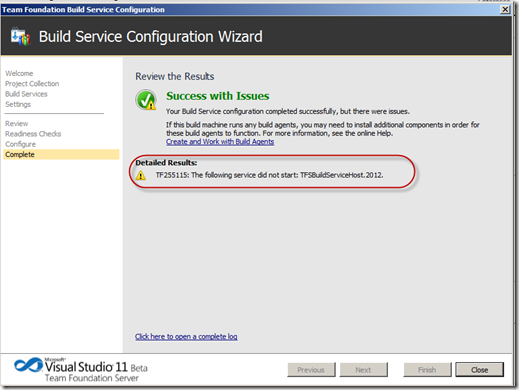Select the highlighted Complete step
Screen dimensions: 519x390
[x=61, y=154]
